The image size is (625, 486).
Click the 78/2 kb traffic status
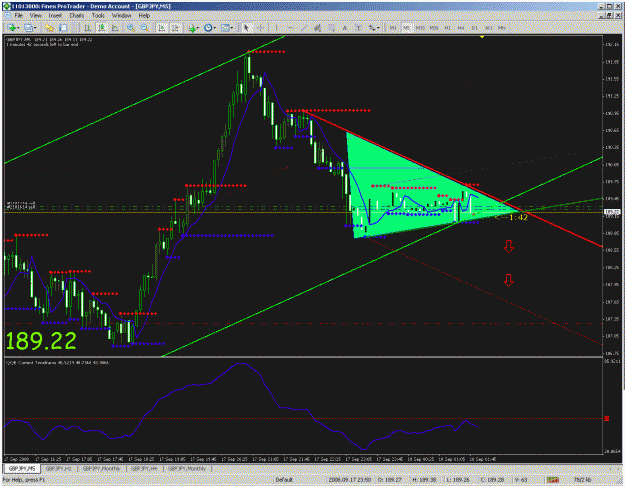point(582,480)
